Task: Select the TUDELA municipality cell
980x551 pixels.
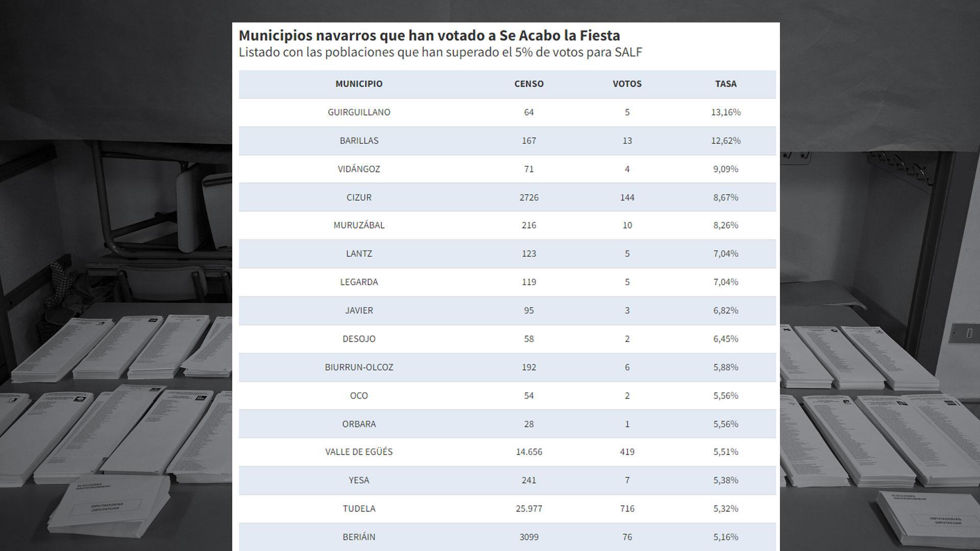Action: (359, 508)
